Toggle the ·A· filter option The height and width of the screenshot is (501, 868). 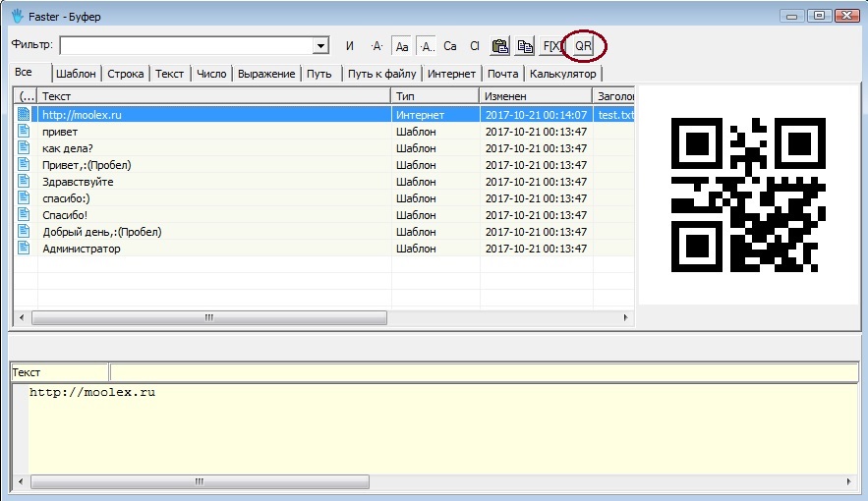tap(376, 46)
